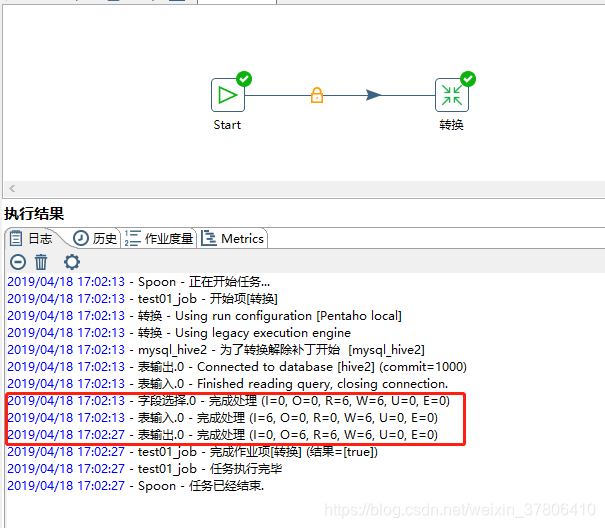Open the Metrics tab
The height and width of the screenshot is (528, 605).
point(232,239)
